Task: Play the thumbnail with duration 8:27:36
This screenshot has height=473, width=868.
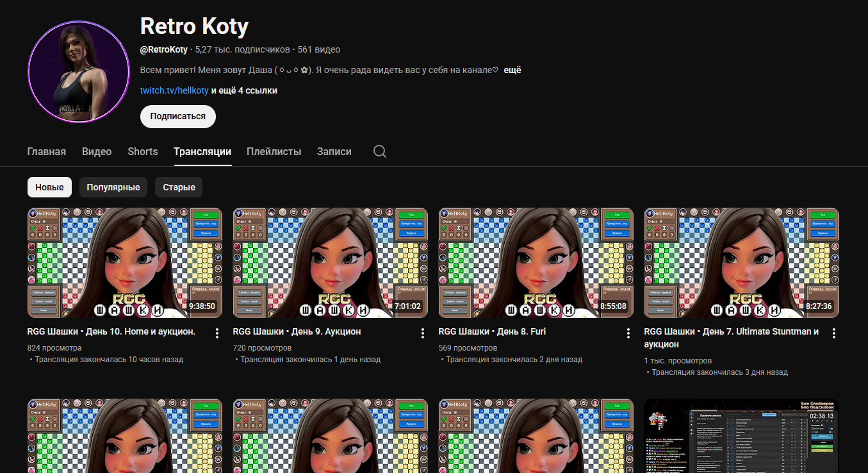Action: [x=742, y=263]
